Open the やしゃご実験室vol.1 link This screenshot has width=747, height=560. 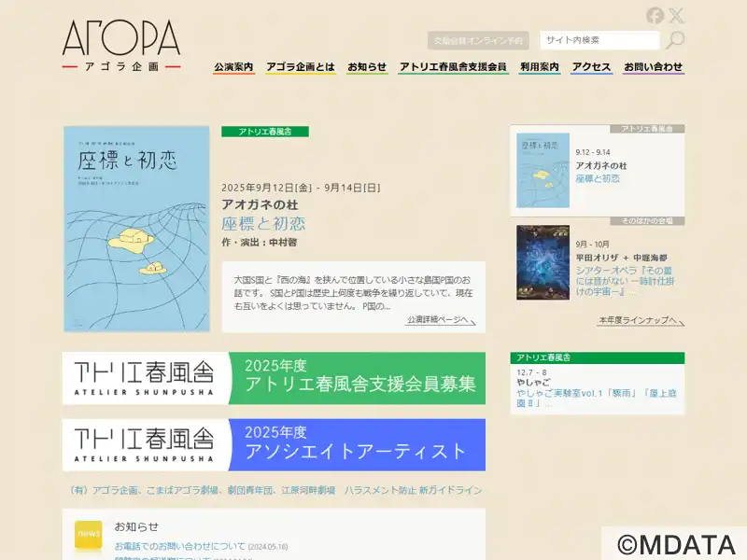point(597,399)
